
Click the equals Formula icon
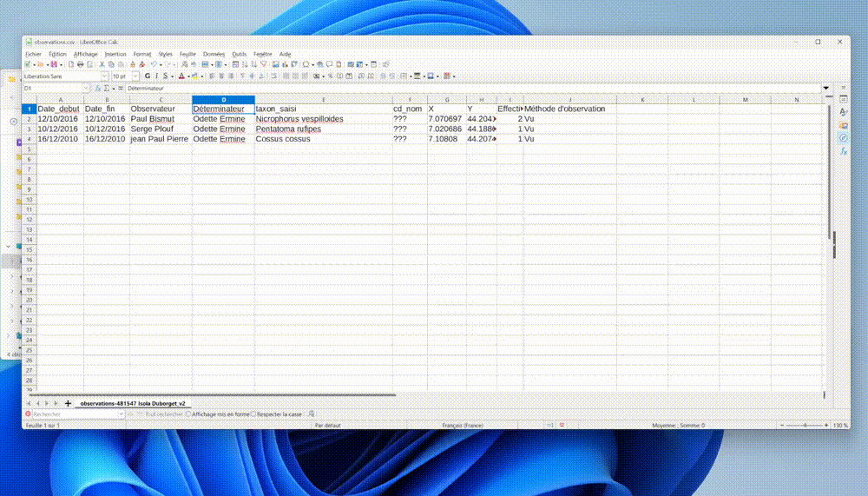121,88
